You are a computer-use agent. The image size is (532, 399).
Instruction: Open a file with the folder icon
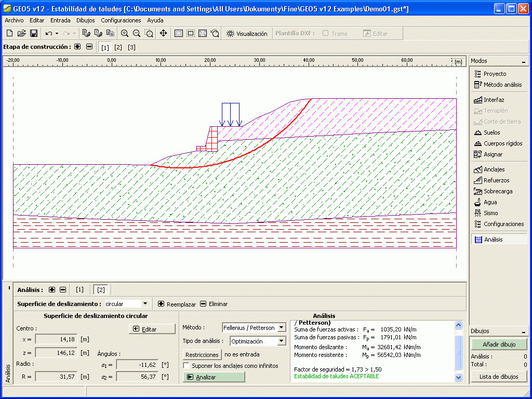(21, 33)
